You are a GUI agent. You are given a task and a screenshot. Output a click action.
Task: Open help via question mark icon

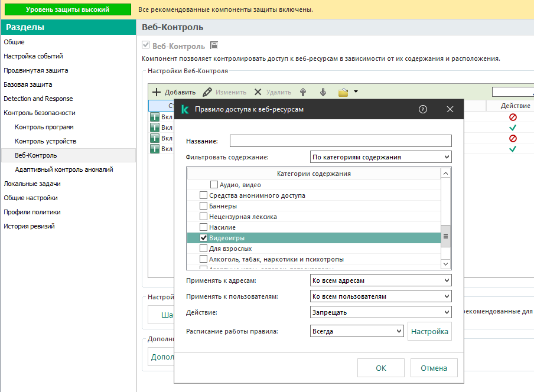pyautogui.click(x=423, y=109)
